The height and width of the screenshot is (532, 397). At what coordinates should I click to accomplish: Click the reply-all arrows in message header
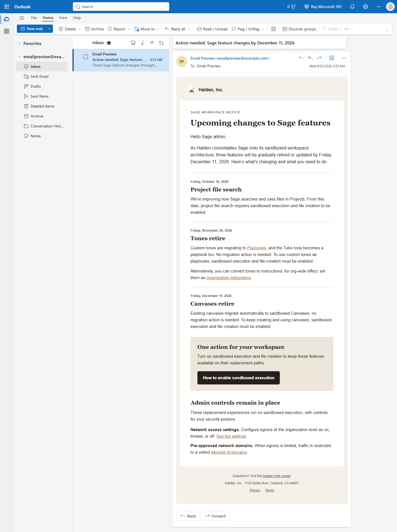pos(310,58)
